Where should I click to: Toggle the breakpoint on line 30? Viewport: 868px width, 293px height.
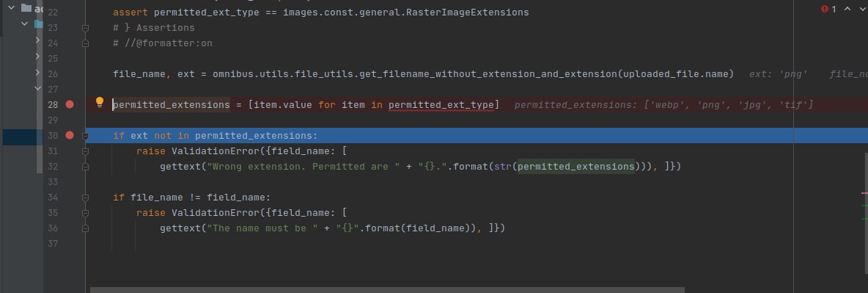(69, 135)
